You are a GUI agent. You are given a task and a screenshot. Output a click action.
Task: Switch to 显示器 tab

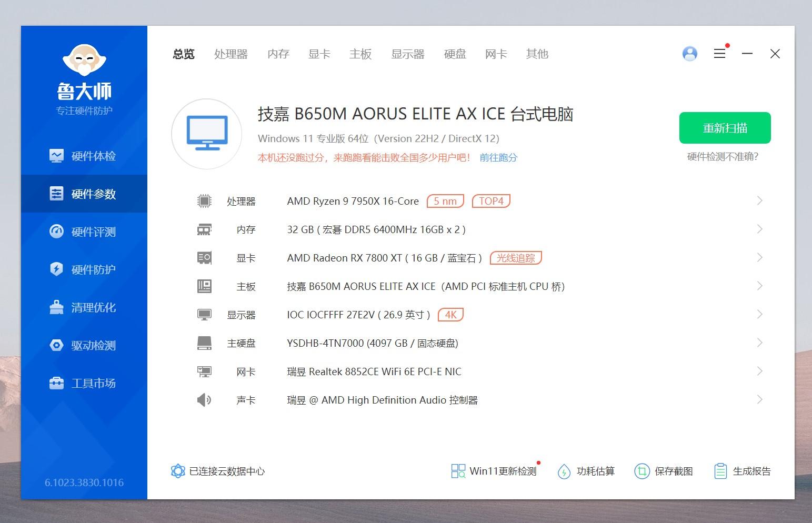(408, 54)
